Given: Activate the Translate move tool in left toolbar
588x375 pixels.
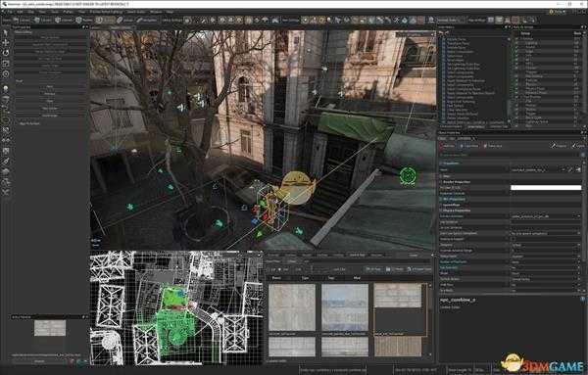Looking at the screenshot, I should [6, 43].
